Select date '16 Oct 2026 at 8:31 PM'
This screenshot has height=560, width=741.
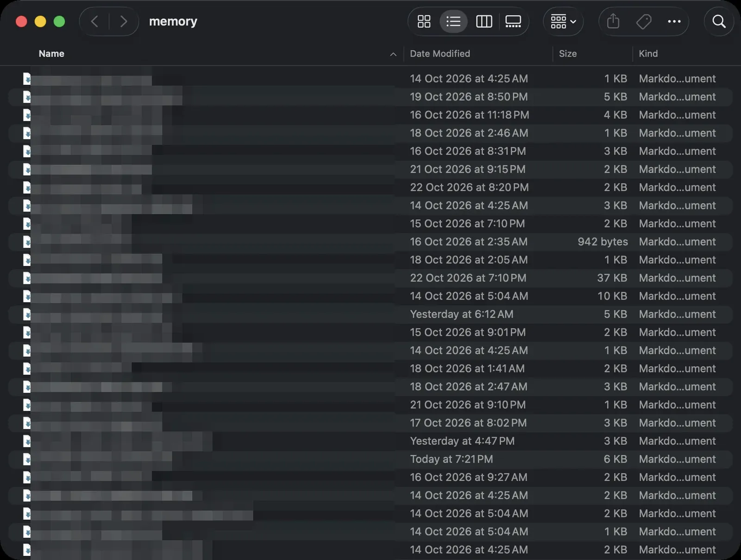click(x=468, y=151)
